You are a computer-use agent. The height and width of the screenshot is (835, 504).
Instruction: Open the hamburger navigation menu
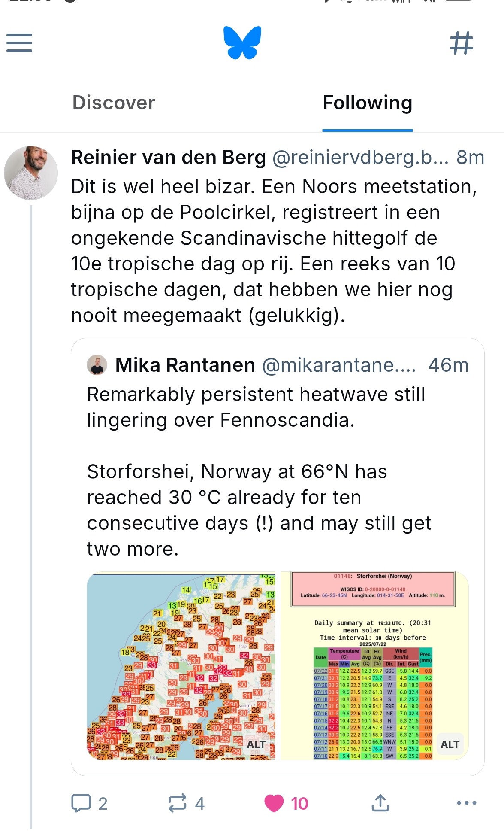pos(19,43)
